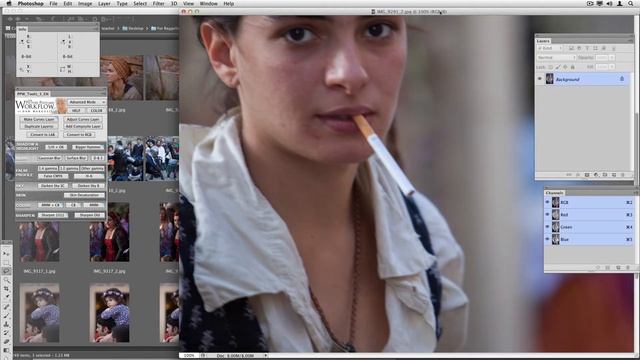The height and width of the screenshot is (360, 640).
Task: Open Fill dropdown arrow in Layers
Action: point(612,67)
